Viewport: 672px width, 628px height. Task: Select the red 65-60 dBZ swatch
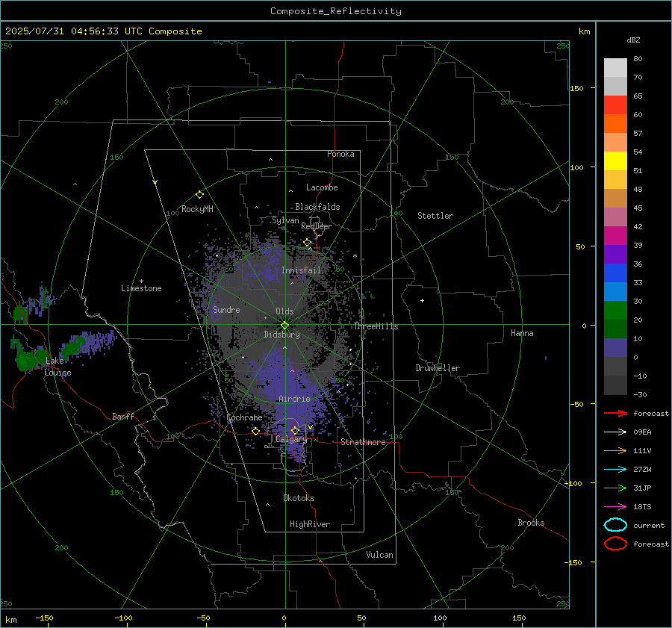point(615,105)
